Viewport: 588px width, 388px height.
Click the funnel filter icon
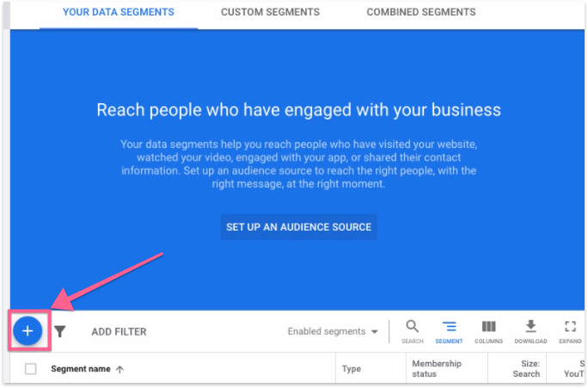pyautogui.click(x=60, y=331)
